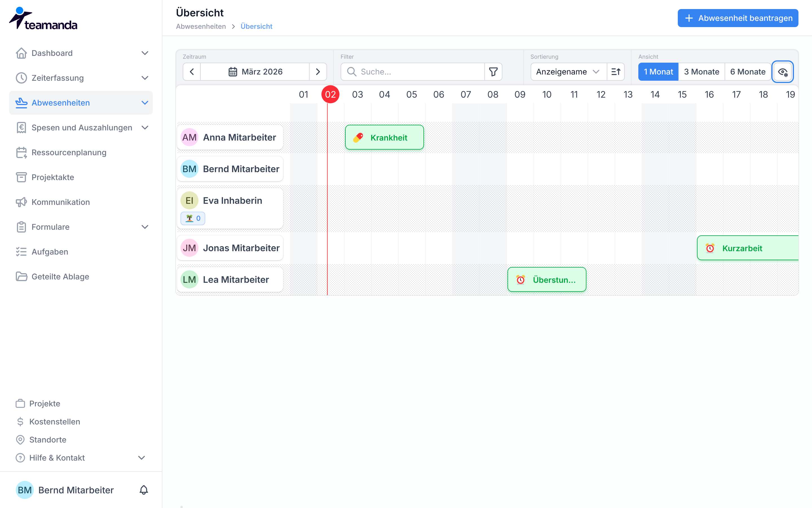This screenshot has width=812, height=508.
Task: Expand Spesen und Auszahlungen chevron
Action: click(145, 128)
